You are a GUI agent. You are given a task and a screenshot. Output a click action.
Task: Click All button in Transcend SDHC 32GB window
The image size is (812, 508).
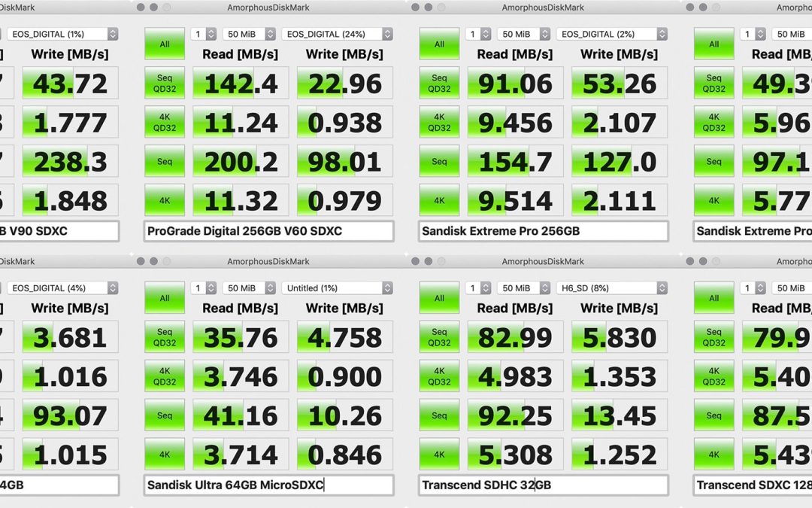point(439,298)
